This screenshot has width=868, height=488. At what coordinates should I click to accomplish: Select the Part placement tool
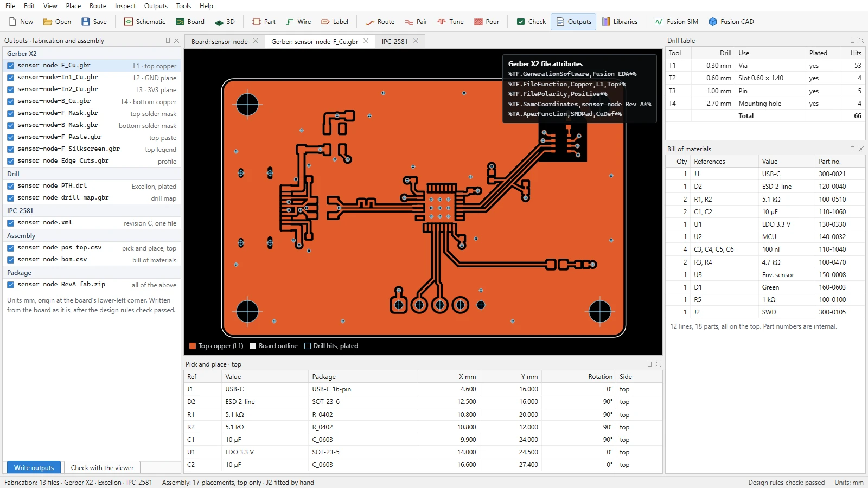pyautogui.click(x=264, y=22)
